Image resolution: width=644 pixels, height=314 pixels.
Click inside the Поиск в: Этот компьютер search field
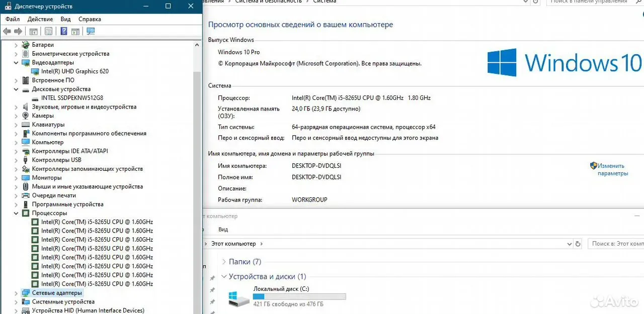coord(616,244)
